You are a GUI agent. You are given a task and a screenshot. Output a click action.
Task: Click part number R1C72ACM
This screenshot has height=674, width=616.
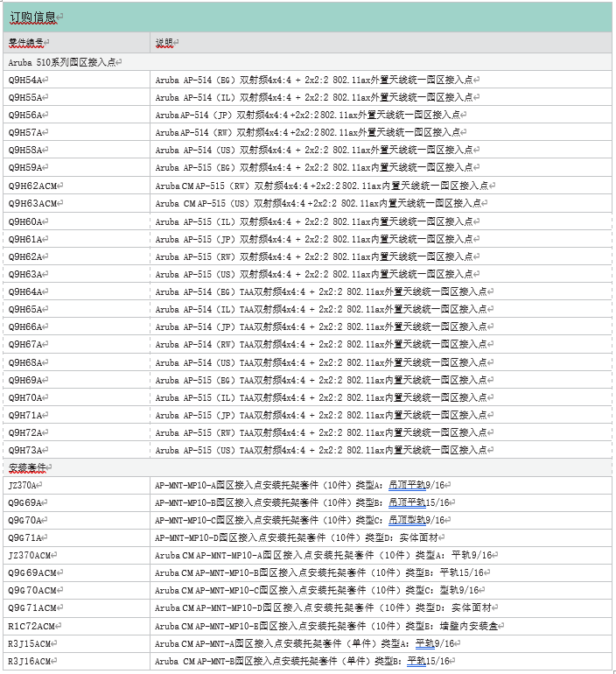[x=31, y=626]
